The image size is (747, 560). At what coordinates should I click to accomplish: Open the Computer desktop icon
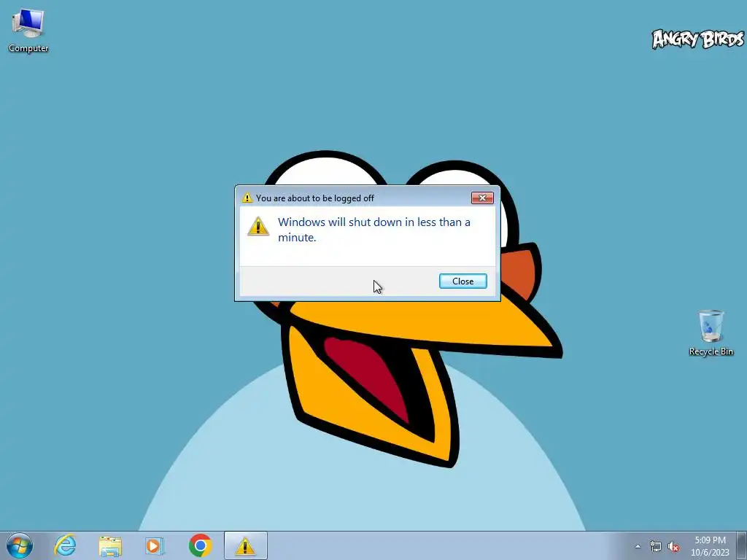[28, 31]
